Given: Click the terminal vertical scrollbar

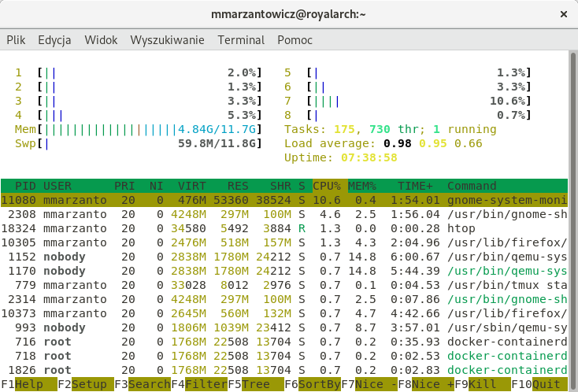Looking at the screenshot, I should (x=573, y=221).
